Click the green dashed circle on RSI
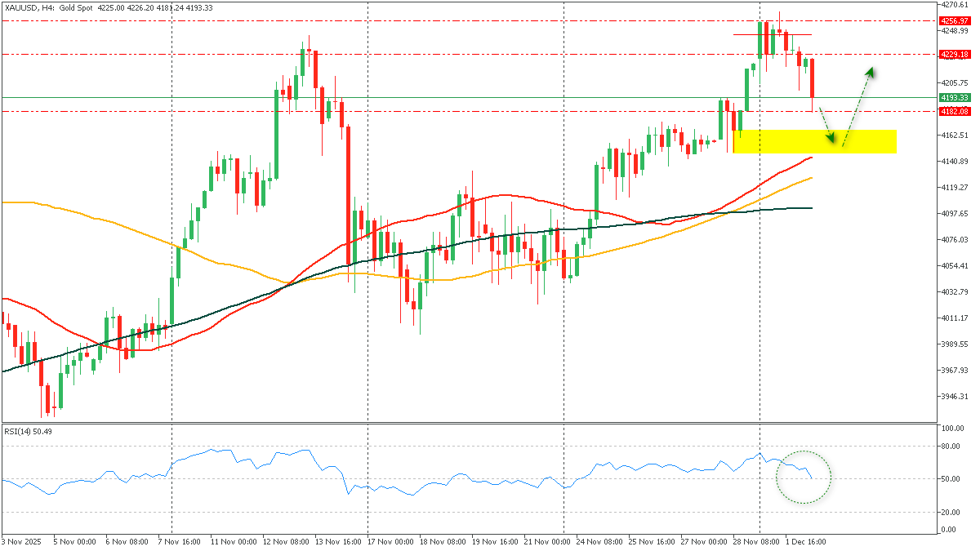Viewport: 980px width, 551px height. [804, 477]
